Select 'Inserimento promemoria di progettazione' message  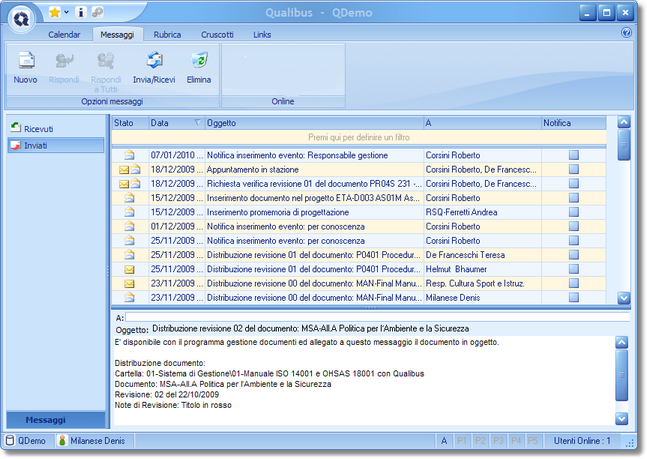click(x=278, y=212)
